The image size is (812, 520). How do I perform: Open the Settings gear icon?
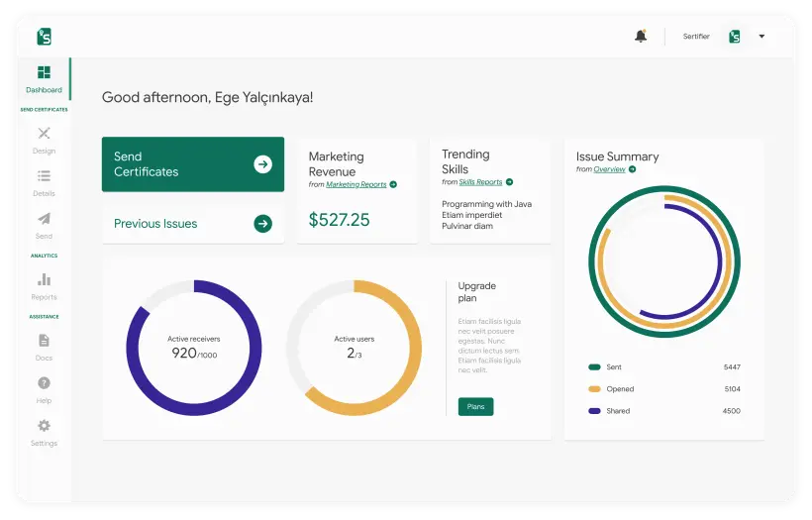tap(44, 426)
